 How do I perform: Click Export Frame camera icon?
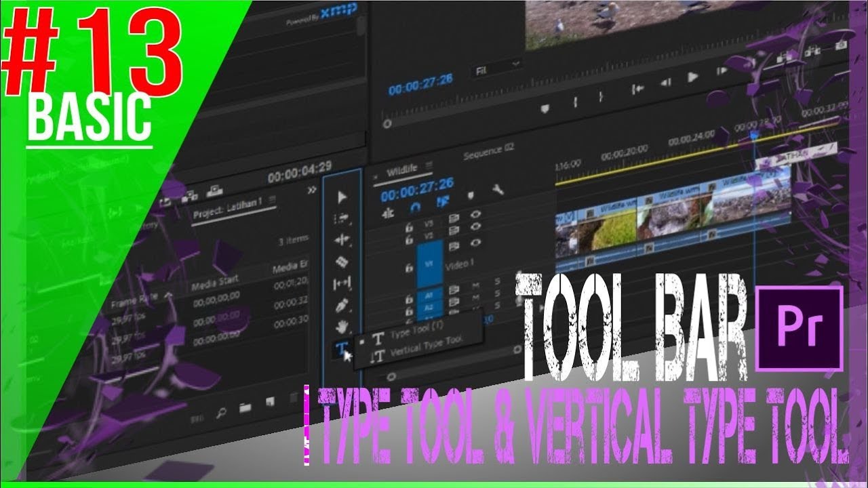(842, 43)
